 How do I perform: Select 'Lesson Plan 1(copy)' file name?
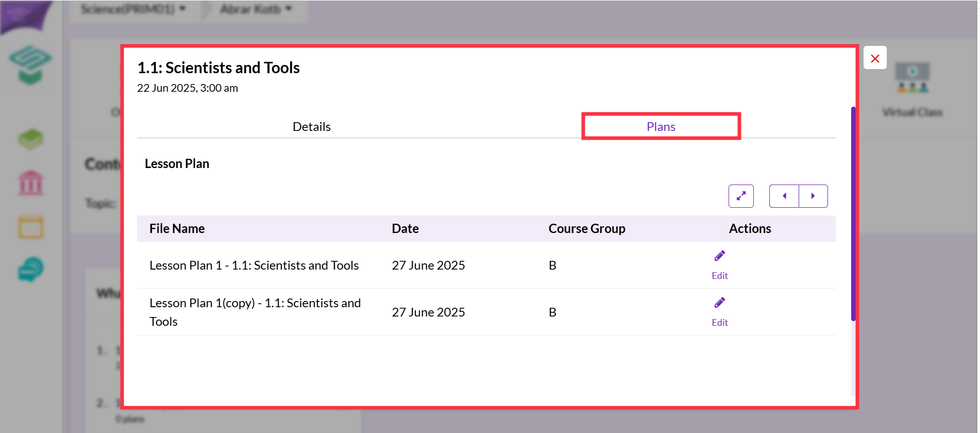pos(255,312)
